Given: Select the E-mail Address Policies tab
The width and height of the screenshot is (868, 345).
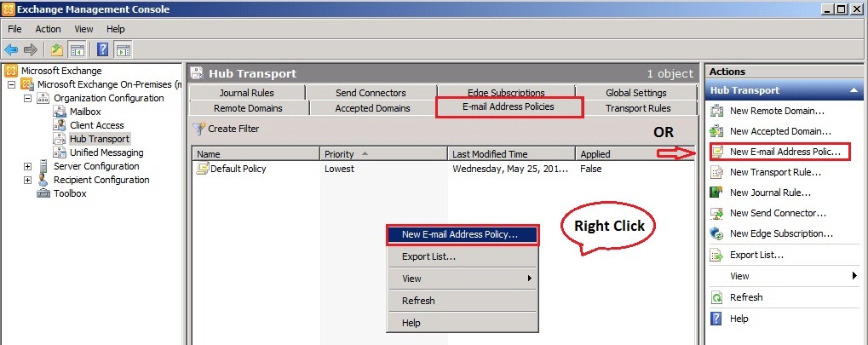Looking at the screenshot, I should pyautogui.click(x=509, y=106).
